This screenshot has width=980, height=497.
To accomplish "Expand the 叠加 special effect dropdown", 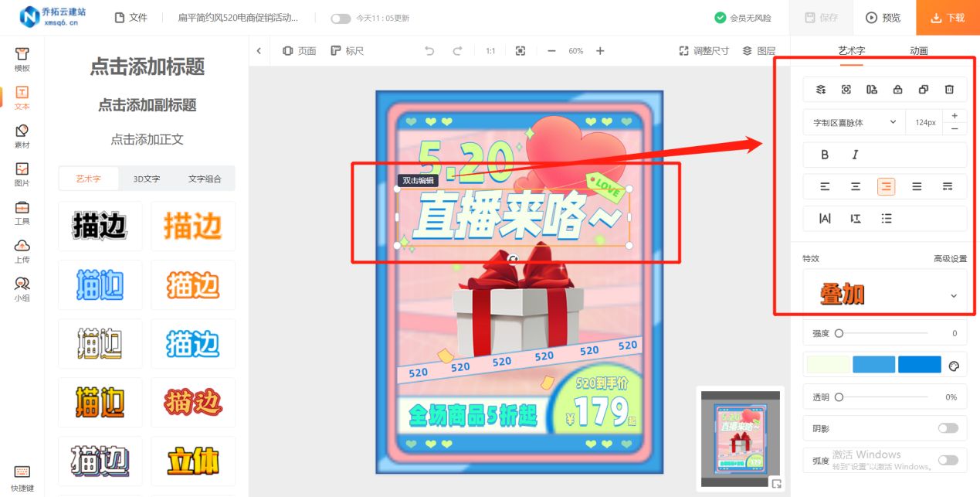I will (884, 294).
